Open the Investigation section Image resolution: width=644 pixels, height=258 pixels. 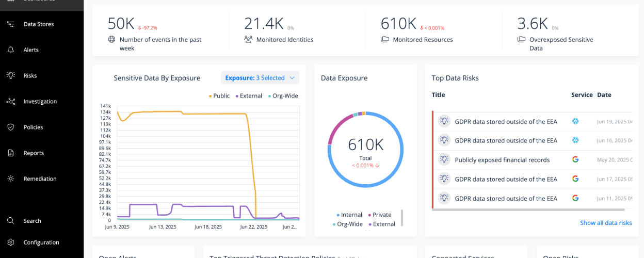point(40,102)
